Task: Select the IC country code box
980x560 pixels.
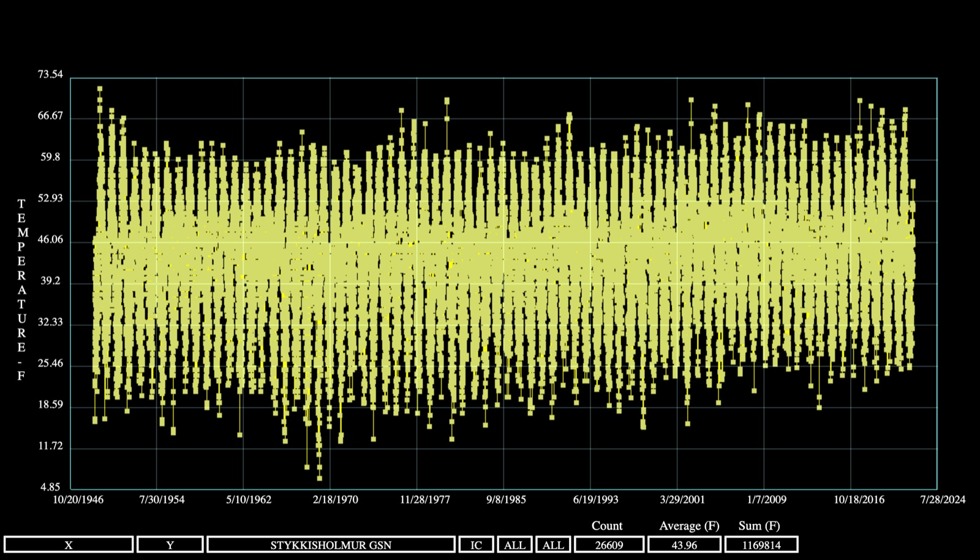Action: click(x=476, y=545)
